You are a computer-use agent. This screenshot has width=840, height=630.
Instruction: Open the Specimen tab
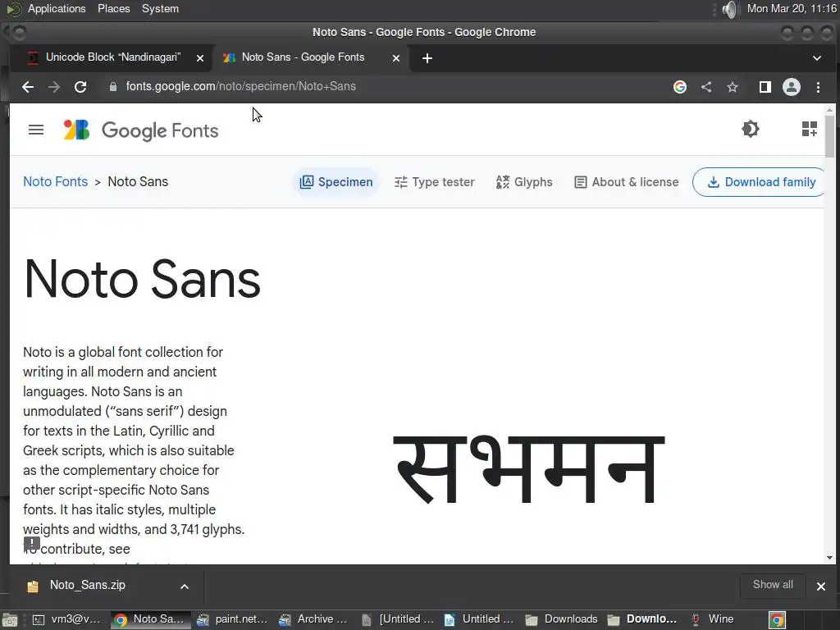click(x=336, y=182)
